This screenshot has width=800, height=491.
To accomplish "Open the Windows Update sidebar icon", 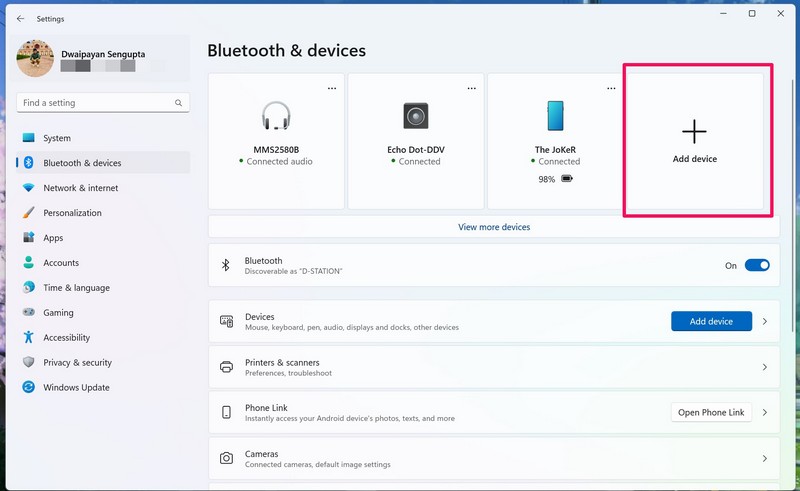I will coord(29,387).
